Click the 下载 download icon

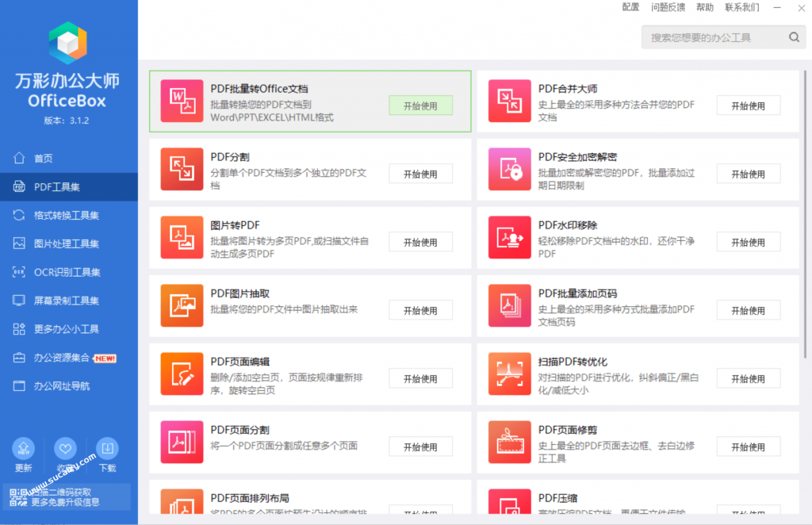[x=107, y=448]
